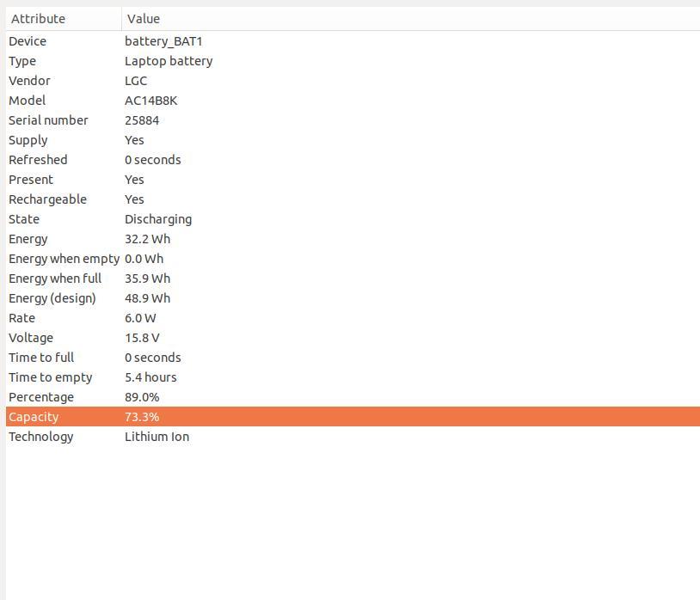
Task: Click the Time to empty label
Action: [51, 377]
